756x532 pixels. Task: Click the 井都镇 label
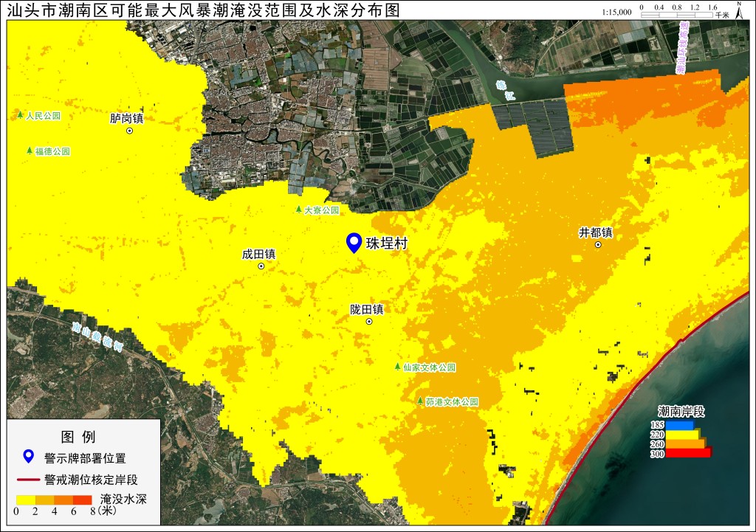click(596, 232)
